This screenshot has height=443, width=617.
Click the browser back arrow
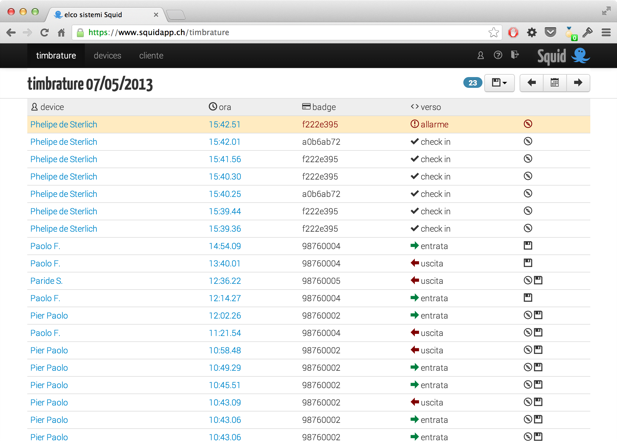click(x=11, y=33)
